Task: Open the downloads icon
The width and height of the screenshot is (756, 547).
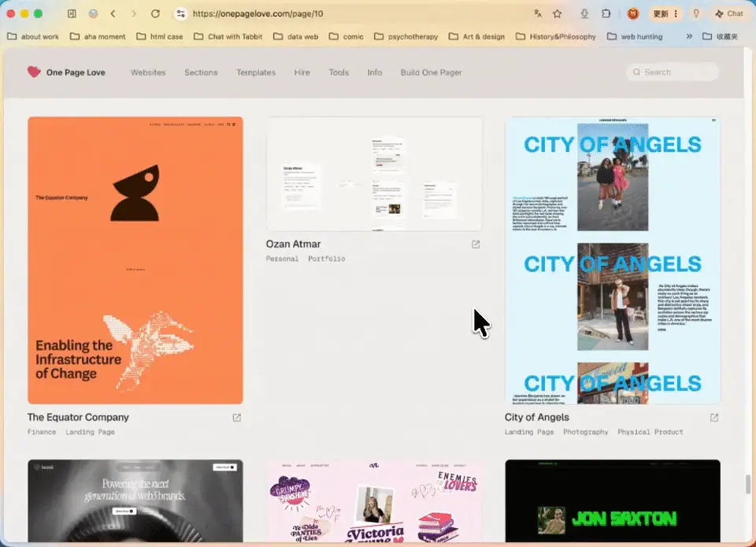Action: point(584,13)
